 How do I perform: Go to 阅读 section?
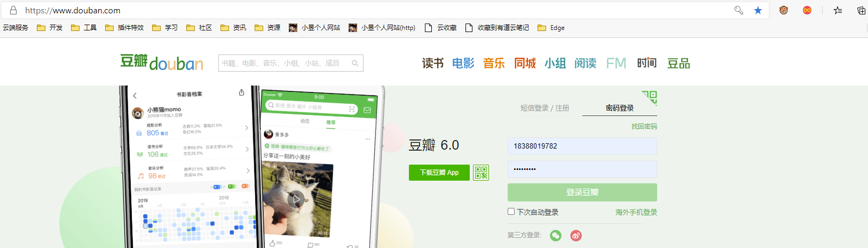tap(586, 63)
